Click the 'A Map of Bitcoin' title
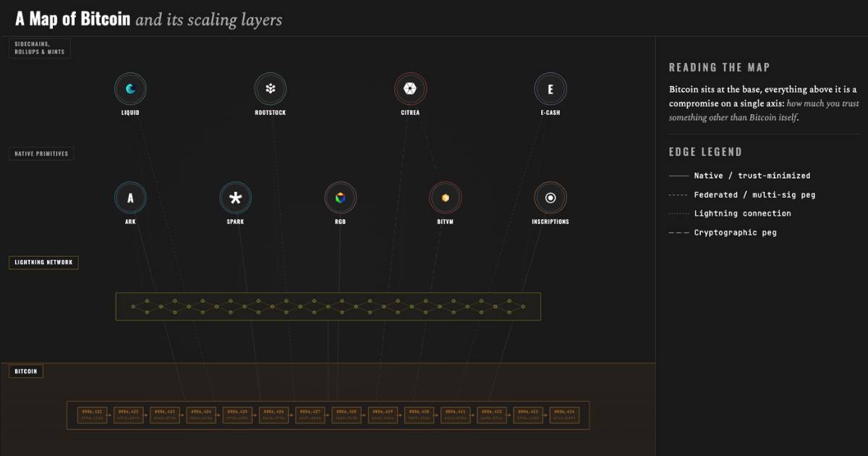Image resolution: width=868 pixels, height=456 pixels. 73,19
